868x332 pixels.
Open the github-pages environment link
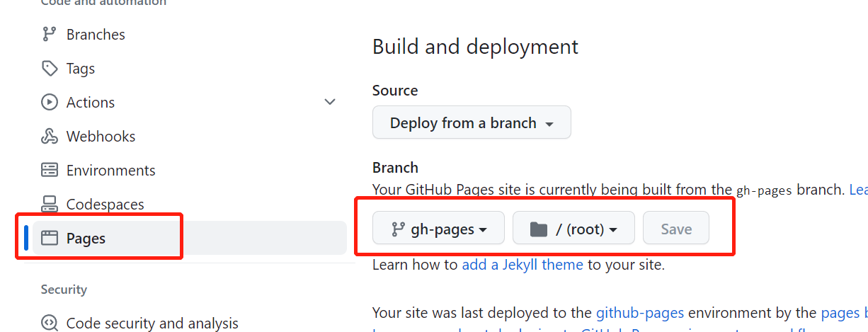pyautogui.click(x=640, y=313)
